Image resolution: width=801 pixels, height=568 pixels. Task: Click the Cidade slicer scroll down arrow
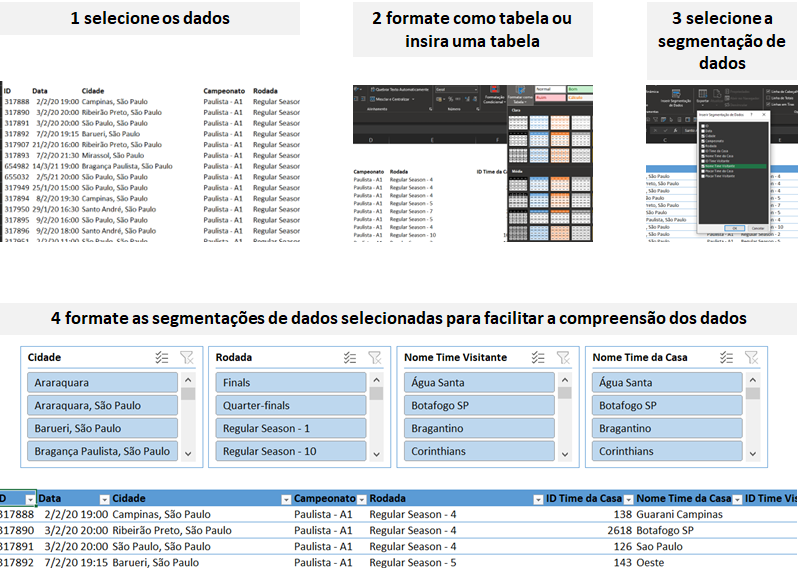tap(188, 454)
